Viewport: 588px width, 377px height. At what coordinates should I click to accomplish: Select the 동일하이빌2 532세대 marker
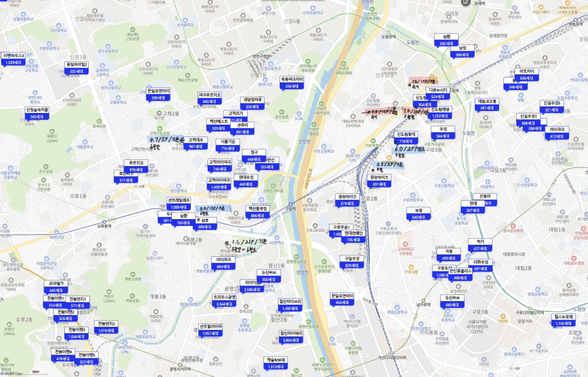[x=77, y=68]
